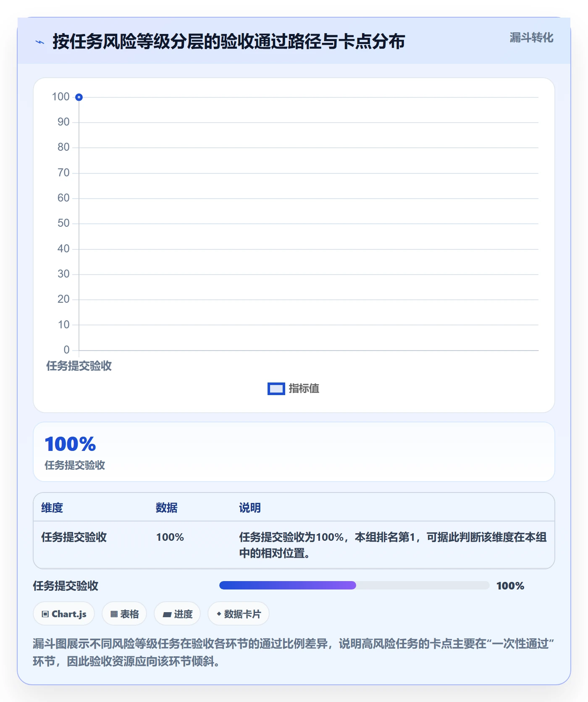This screenshot has height=702, width=588.
Task: Click the y-axis label 0
Action: pyautogui.click(x=66, y=350)
